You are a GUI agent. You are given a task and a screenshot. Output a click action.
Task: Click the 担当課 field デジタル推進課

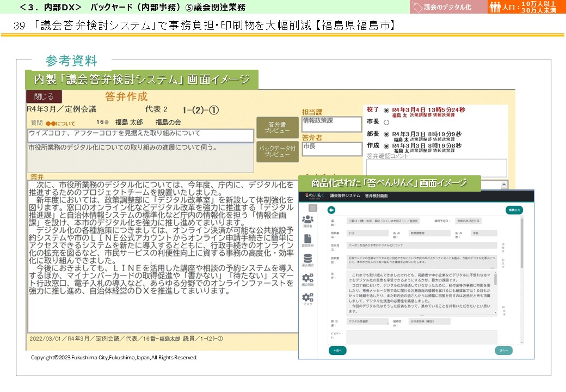tap(367, 321)
